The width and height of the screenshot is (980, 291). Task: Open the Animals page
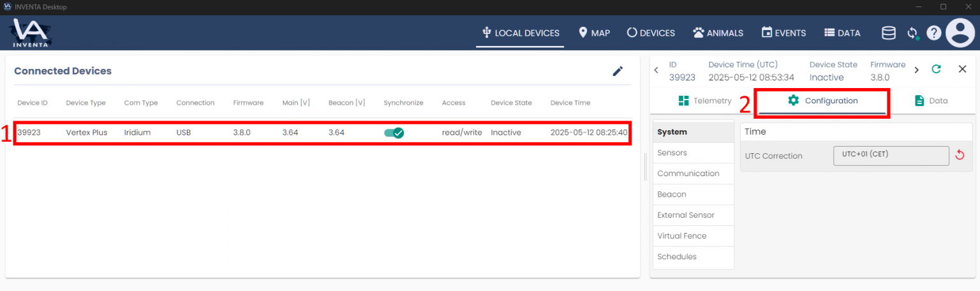(x=718, y=33)
